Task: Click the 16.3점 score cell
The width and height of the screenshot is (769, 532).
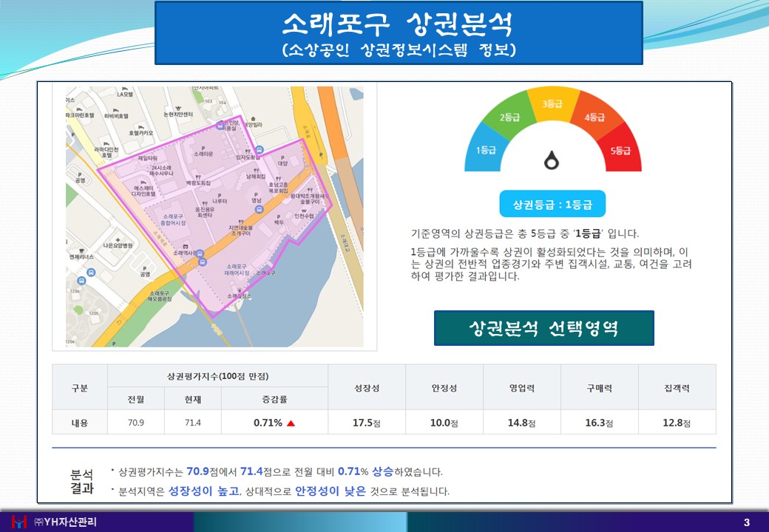Action: (x=599, y=422)
